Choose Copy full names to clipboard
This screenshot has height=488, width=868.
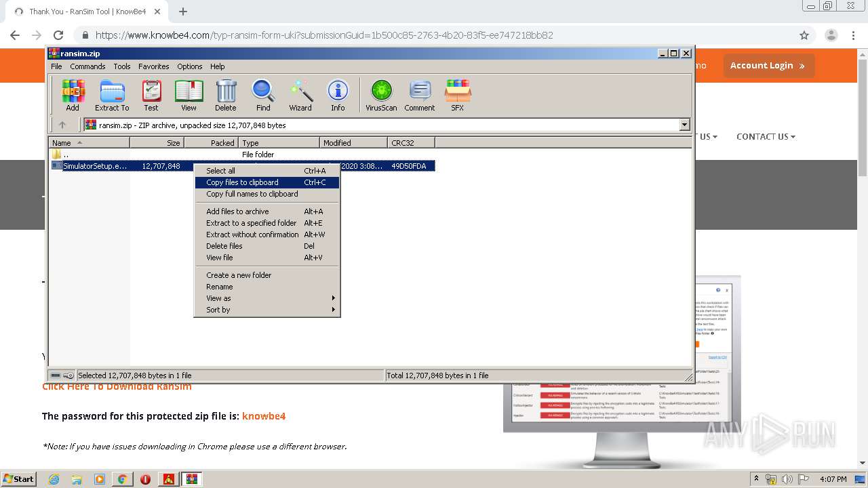(267, 194)
